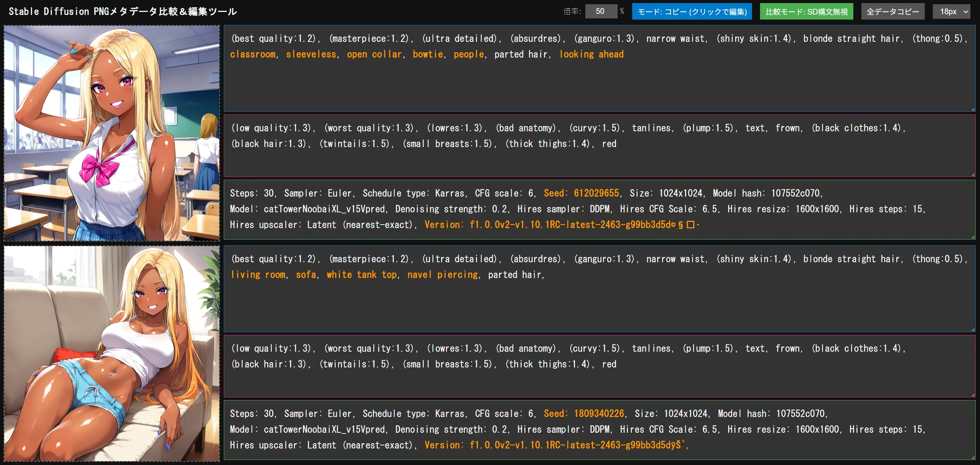The width and height of the screenshot is (980, 465).
Task: Toggle the copy/edit mode button
Action: coord(692,12)
